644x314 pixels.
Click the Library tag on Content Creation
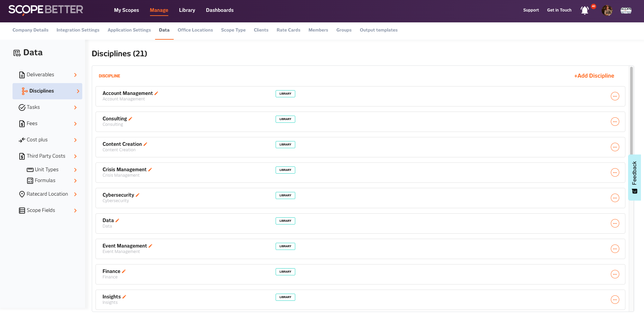coord(285,144)
